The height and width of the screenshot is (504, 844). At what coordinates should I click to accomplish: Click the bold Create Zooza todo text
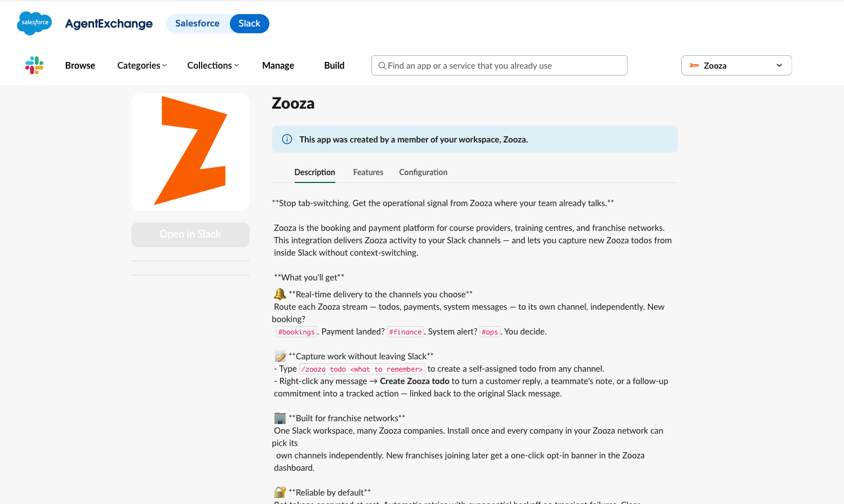(415, 381)
